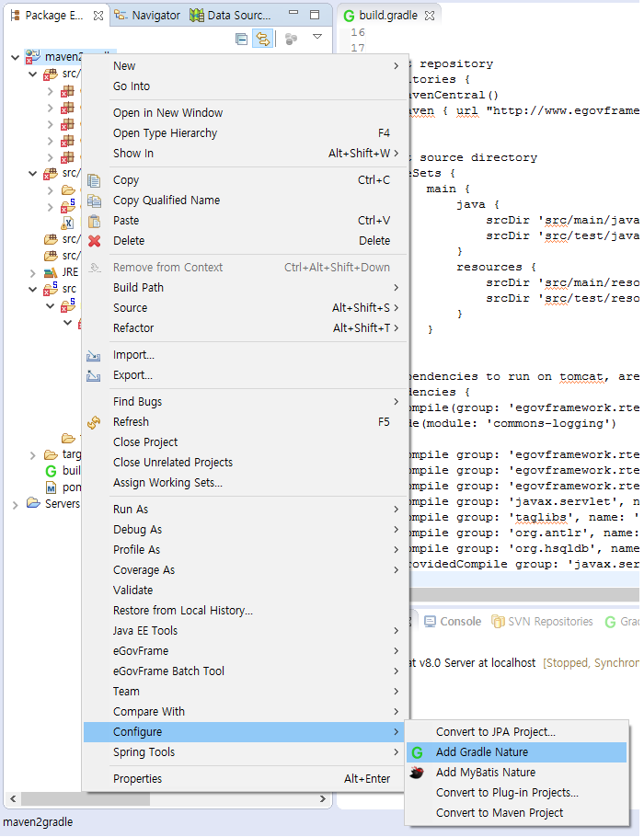Open Properties from the context menu

(137, 779)
